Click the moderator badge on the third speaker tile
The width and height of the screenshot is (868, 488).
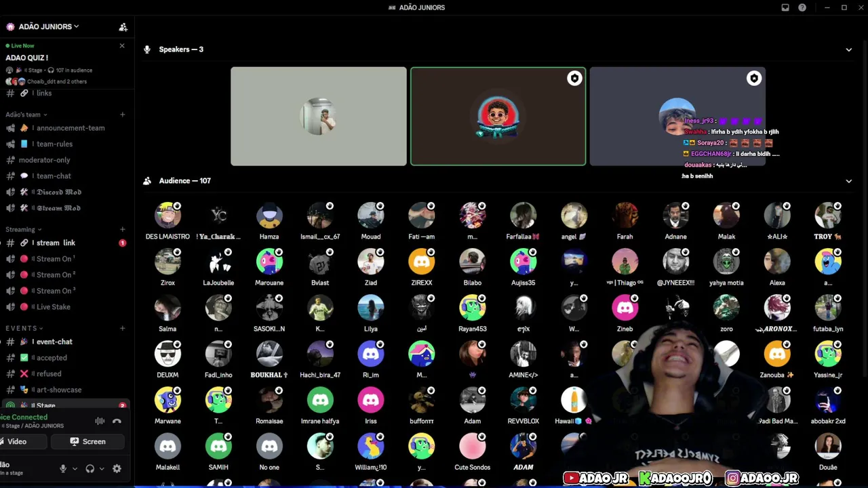click(x=753, y=79)
